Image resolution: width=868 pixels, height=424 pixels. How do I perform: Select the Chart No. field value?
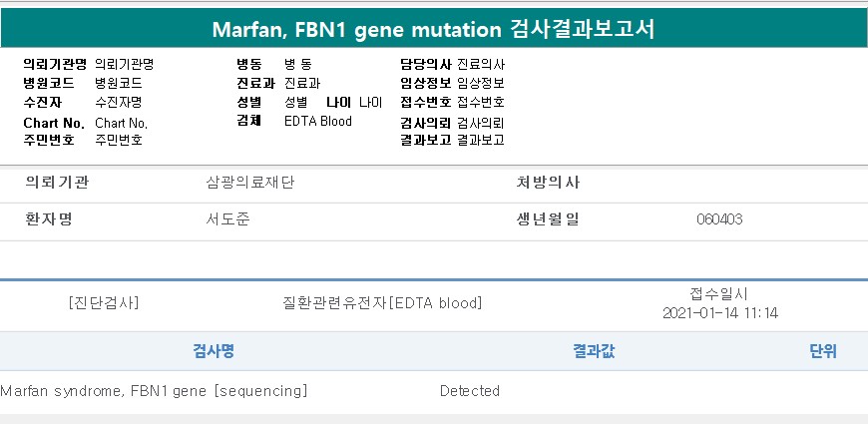pyautogui.click(x=121, y=123)
